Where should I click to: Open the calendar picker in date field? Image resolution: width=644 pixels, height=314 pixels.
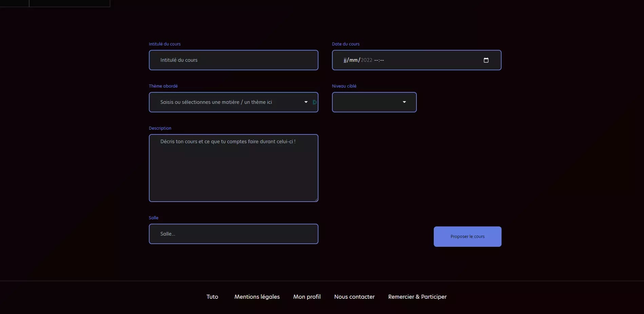click(x=486, y=60)
